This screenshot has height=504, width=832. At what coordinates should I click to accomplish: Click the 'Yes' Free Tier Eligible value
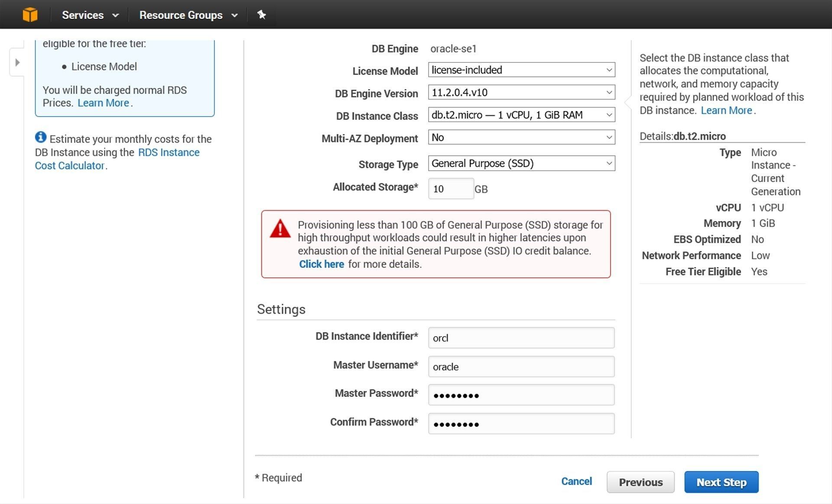[x=759, y=272]
